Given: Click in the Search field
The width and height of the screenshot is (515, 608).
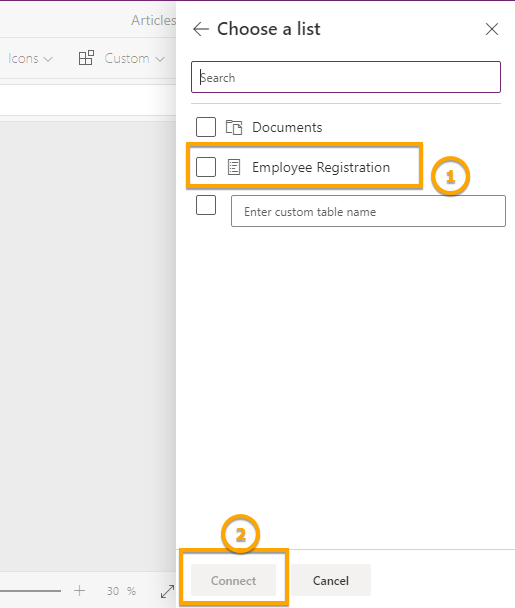Looking at the screenshot, I should click(346, 77).
